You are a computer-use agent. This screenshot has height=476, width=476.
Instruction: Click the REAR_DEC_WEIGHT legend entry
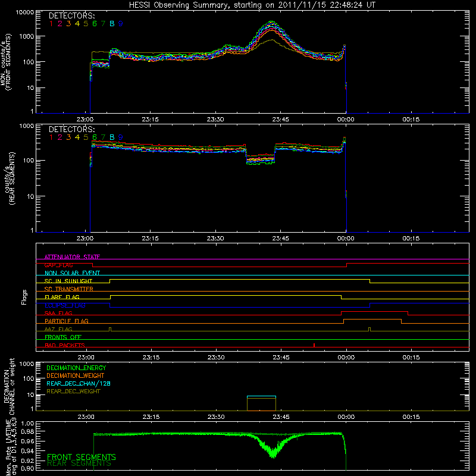pos(73,392)
